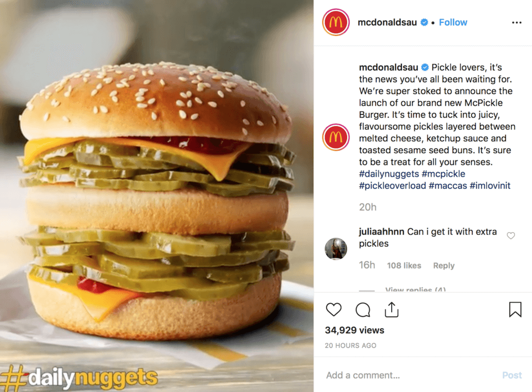Open McDonald's profile picture in header
Viewport: 532px width, 392px height.
click(x=336, y=22)
